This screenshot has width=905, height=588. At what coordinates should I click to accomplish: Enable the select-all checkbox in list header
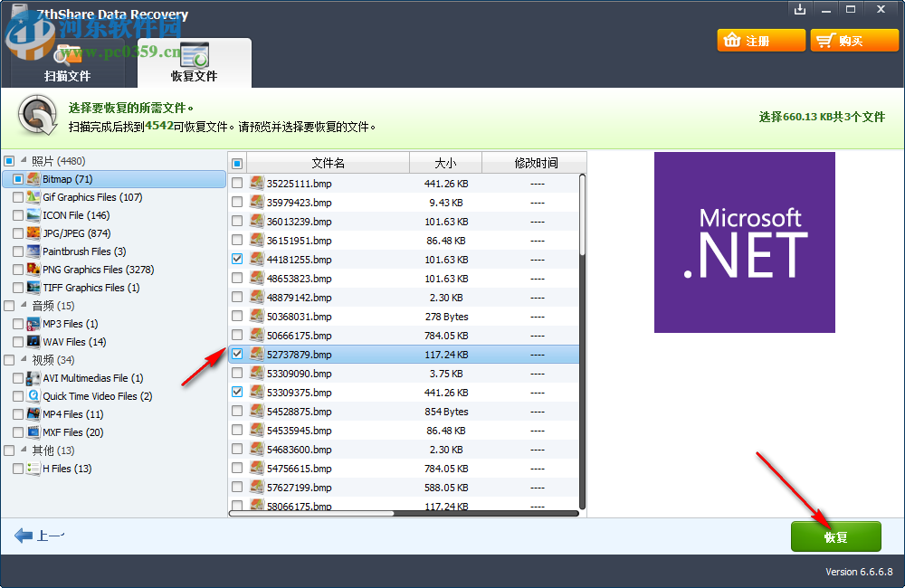tap(237, 162)
